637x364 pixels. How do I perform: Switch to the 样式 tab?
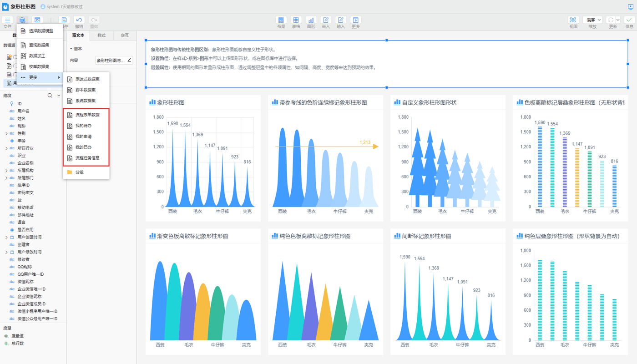101,35
